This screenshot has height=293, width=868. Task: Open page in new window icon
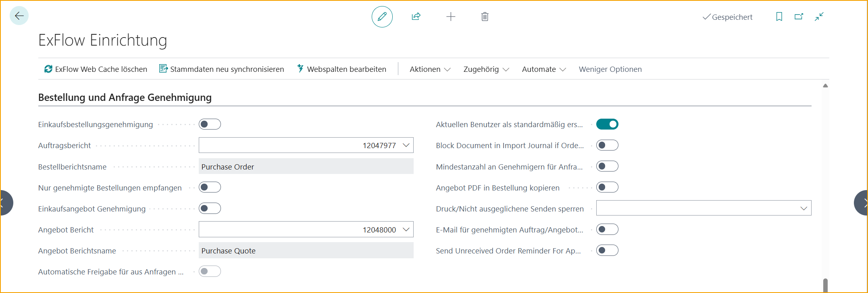pyautogui.click(x=799, y=17)
